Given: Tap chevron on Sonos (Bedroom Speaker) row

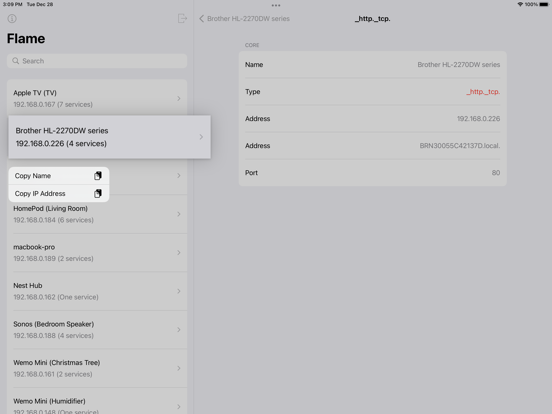Looking at the screenshot, I should (179, 330).
